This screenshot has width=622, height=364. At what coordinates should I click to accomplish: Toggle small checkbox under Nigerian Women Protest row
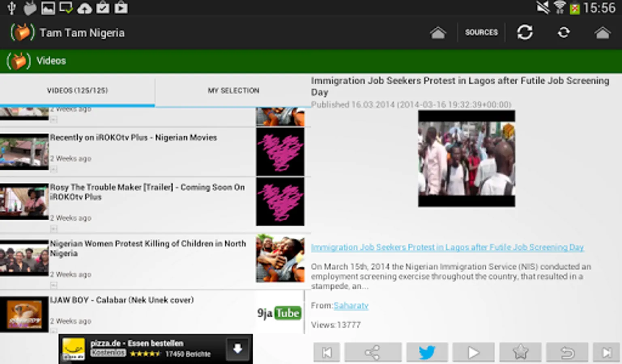(54, 285)
